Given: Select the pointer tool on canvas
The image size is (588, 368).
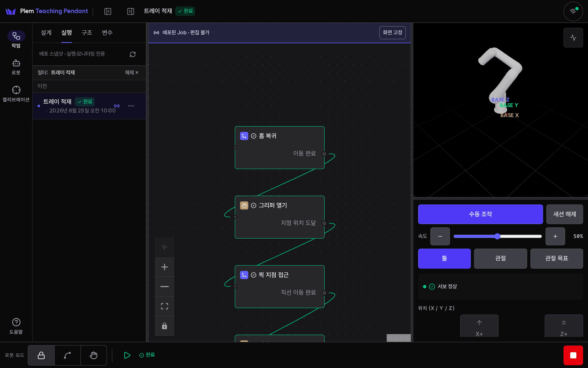Looking at the screenshot, I should pyautogui.click(x=164, y=247).
